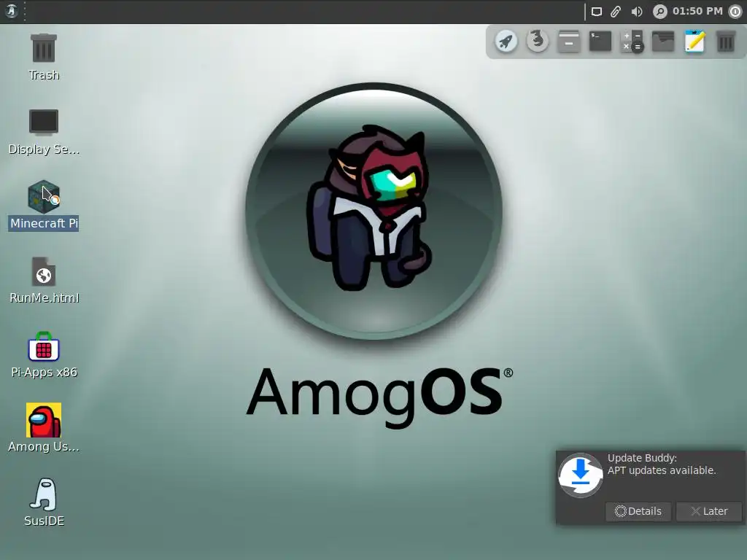Screen dimensions: 747x560
Task: Open the notepad with pencil icon in dock
Action: [694, 42]
